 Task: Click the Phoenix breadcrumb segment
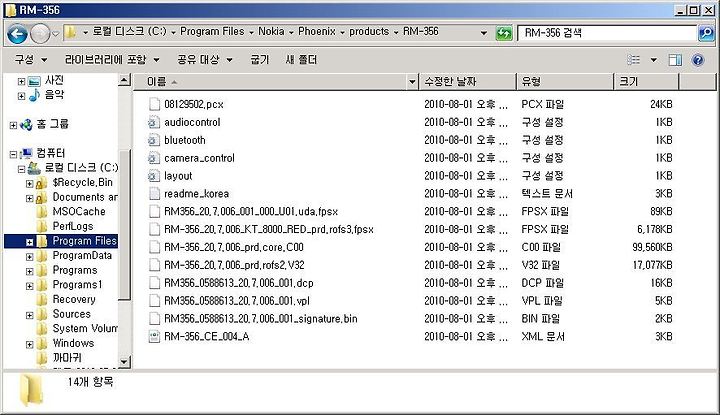pyautogui.click(x=317, y=31)
